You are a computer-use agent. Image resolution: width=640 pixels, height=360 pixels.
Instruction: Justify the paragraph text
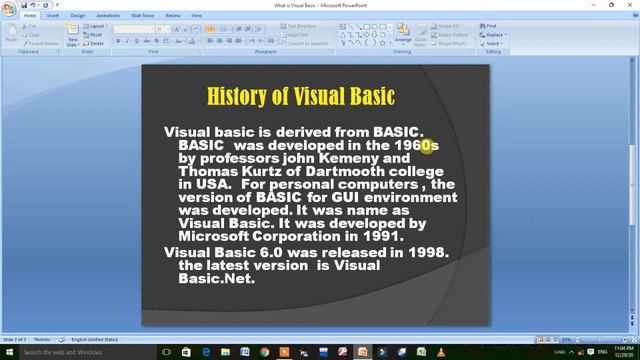coord(238,41)
